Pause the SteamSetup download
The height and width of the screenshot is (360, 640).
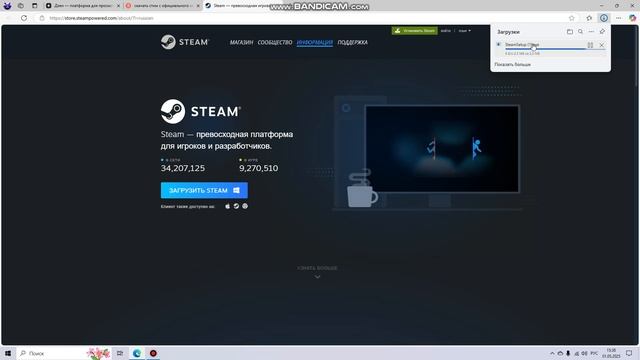click(x=590, y=45)
